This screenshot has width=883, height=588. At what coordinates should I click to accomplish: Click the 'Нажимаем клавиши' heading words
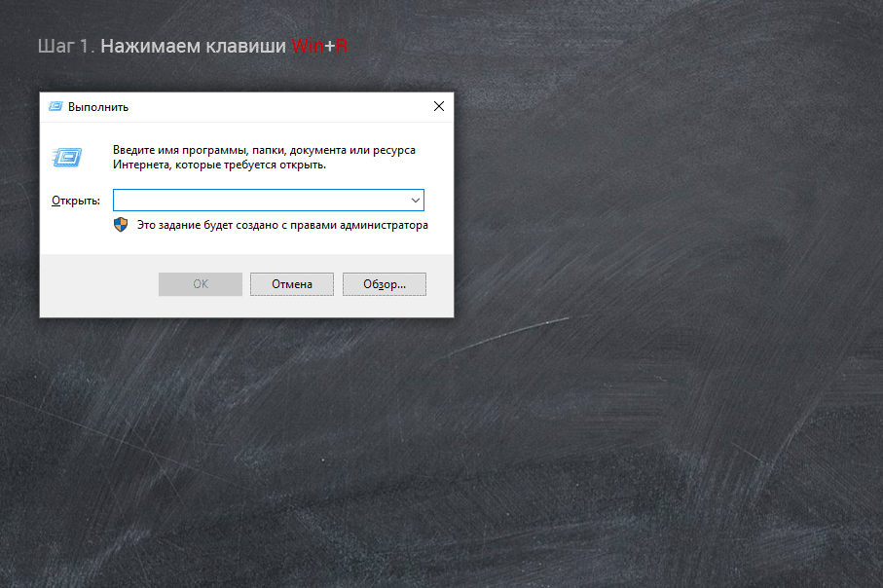tap(194, 46)
